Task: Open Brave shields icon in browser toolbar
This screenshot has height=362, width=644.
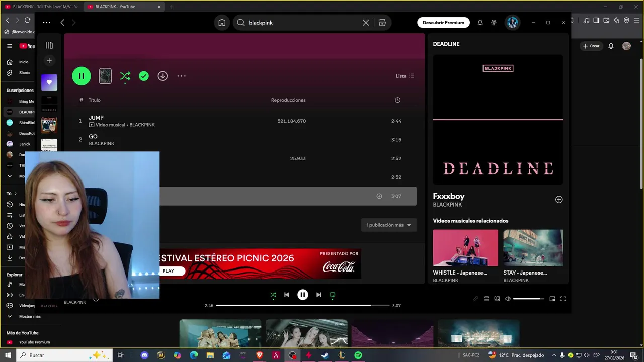Action: (x=626, y=20)
